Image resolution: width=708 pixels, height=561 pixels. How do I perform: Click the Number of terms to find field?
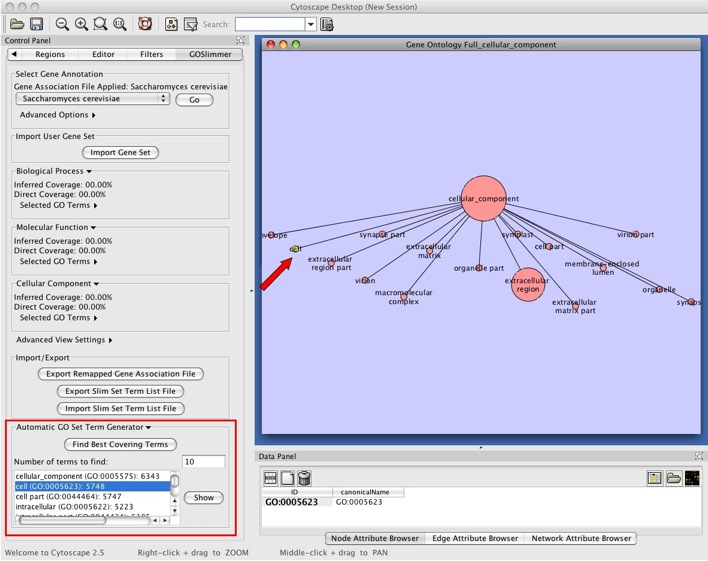click(x=203, y=461)
